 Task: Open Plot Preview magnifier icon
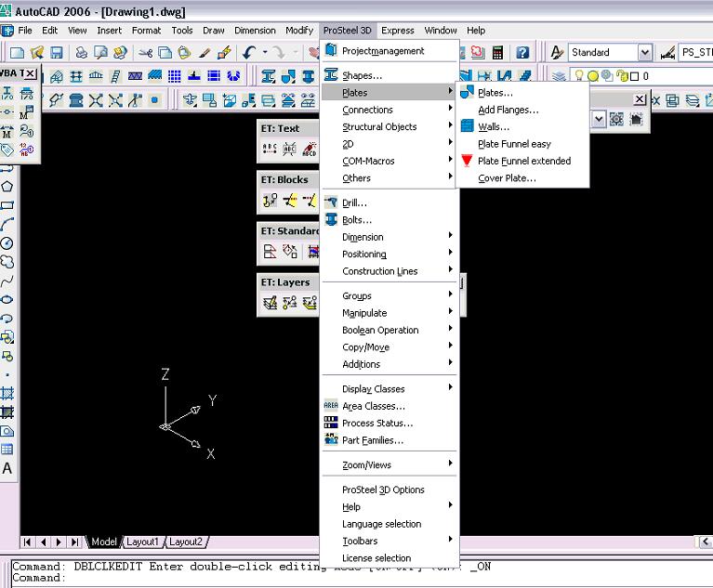[100, 53]
